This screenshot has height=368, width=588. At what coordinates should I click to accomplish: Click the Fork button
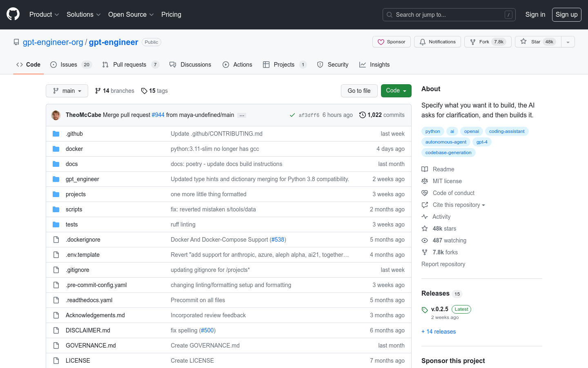click(488, 42)
